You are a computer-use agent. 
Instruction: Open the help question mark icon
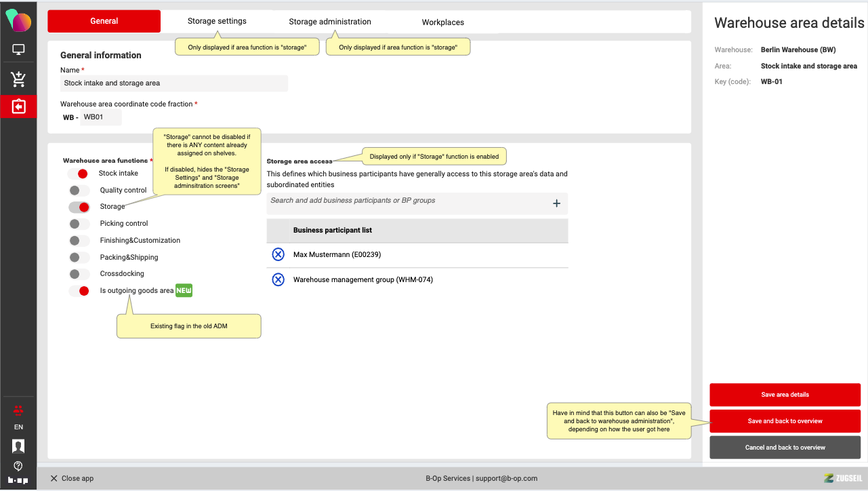click(x=18, y=466)
